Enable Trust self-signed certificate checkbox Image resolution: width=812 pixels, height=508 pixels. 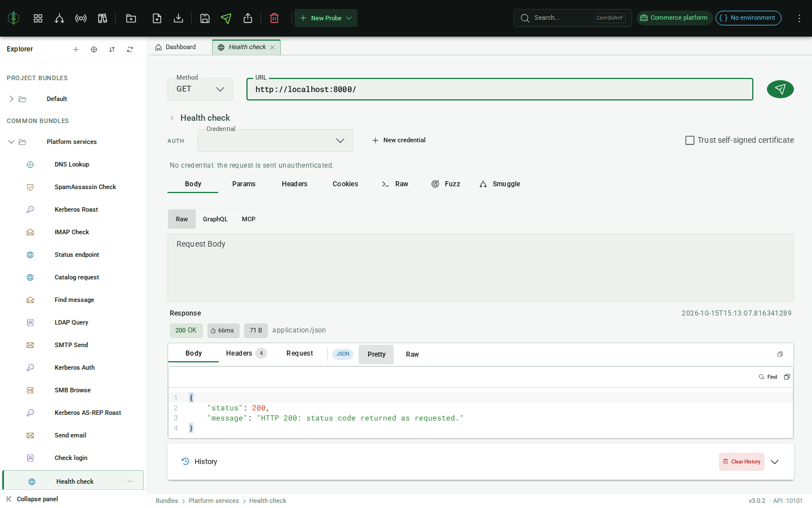[690, 140]
